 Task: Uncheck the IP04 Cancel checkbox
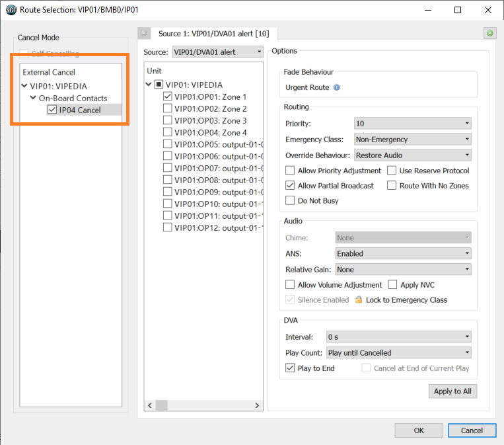[52, 110]
